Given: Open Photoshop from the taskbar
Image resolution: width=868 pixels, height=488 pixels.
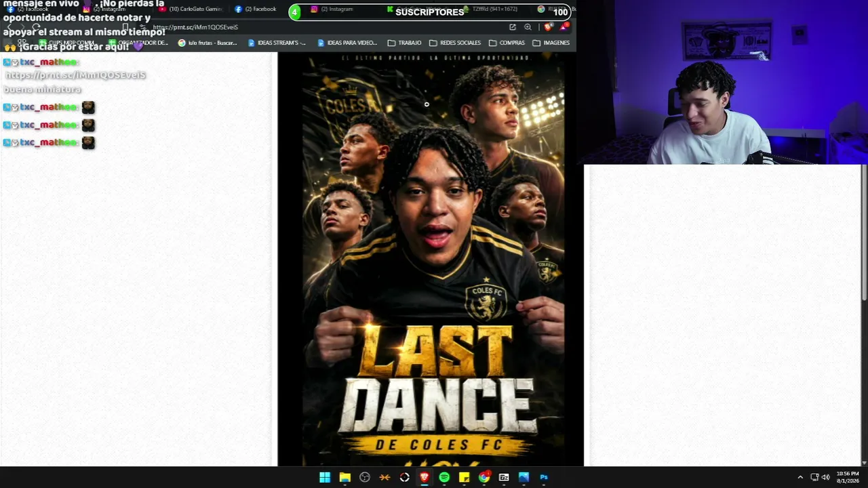Looking at the screenshot, I should (x=544, y=477).
